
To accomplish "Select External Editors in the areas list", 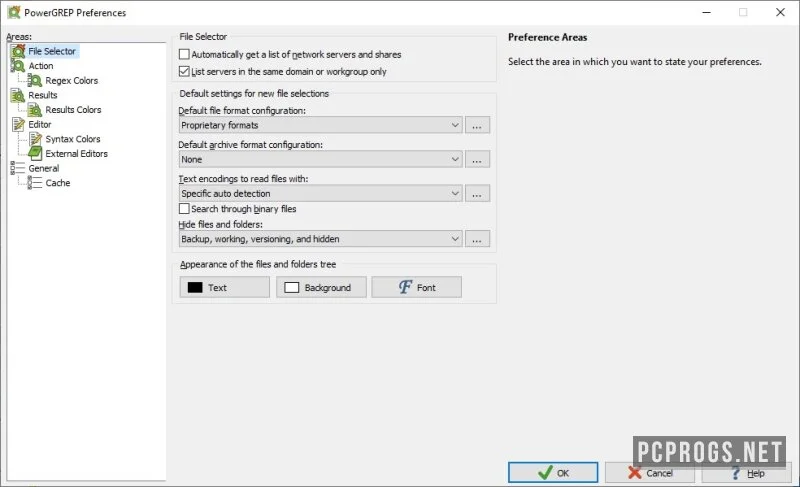I will tap(77, 153).
